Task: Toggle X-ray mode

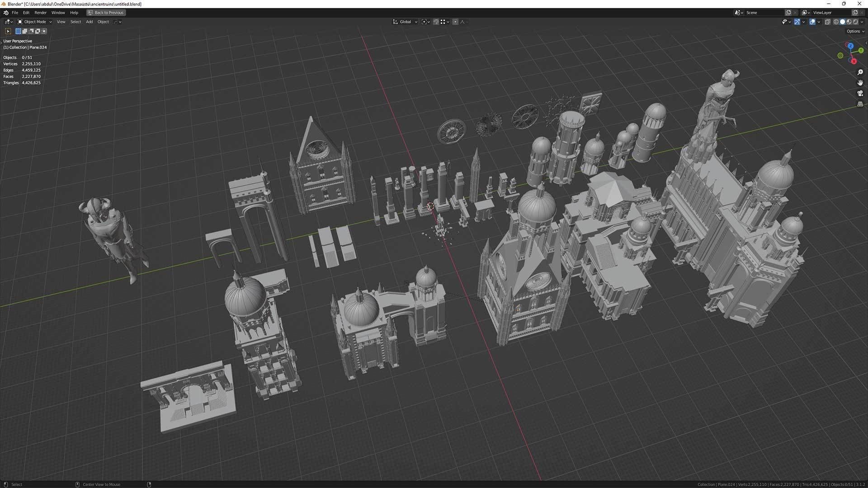Action: click(x=827, y=22)
